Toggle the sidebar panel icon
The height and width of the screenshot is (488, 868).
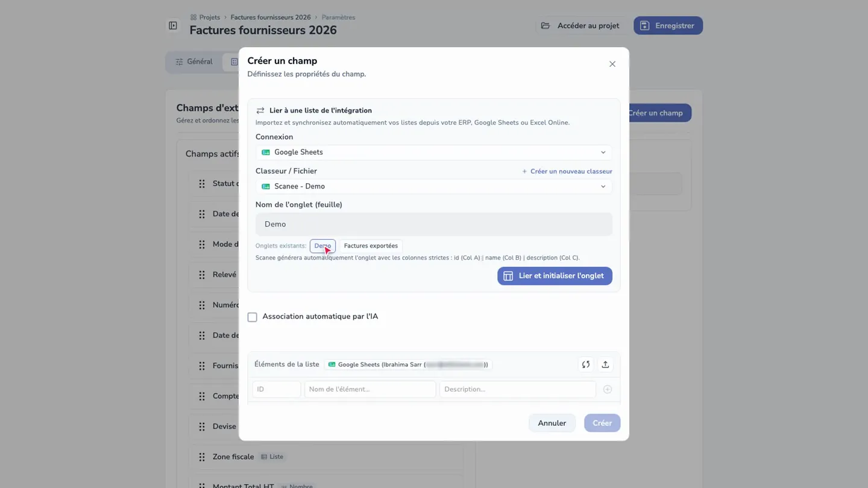[x=173, y=26]
